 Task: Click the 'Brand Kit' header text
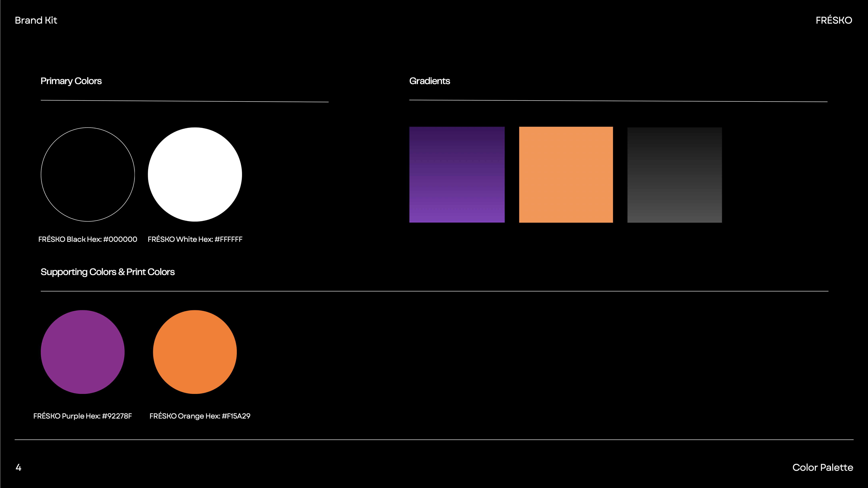[36, 20]
